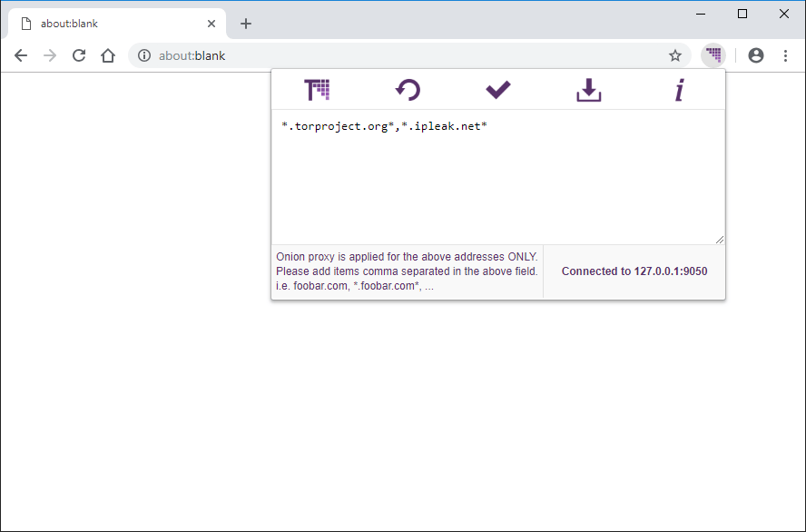Click the Home button icon
Image resolution: width=806 pixels, height=532 pixels.
[x=108, y=55]
